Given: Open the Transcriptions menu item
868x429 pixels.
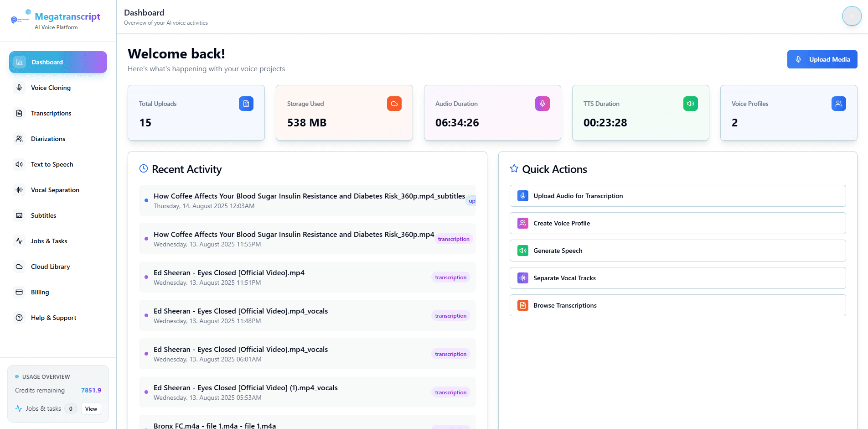Looking at the screenshot, I should tap(51, 113).
